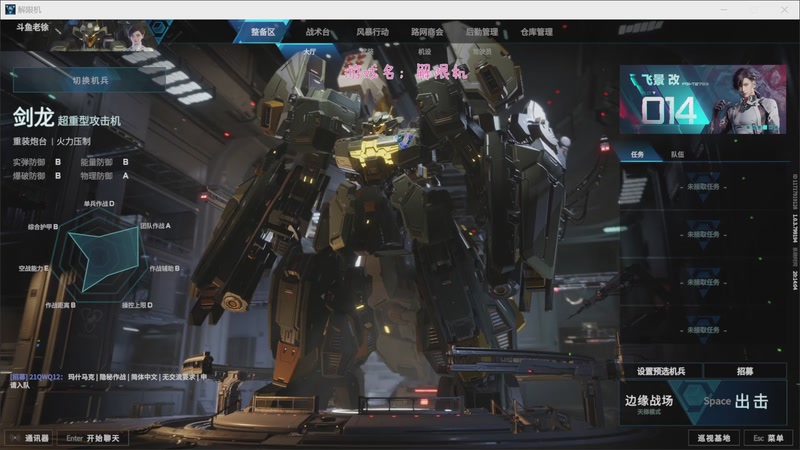Click the 作战辅助 B radar label
This screenshot has width=800, height=450.
pyautogui.click(x=164, y=268)
